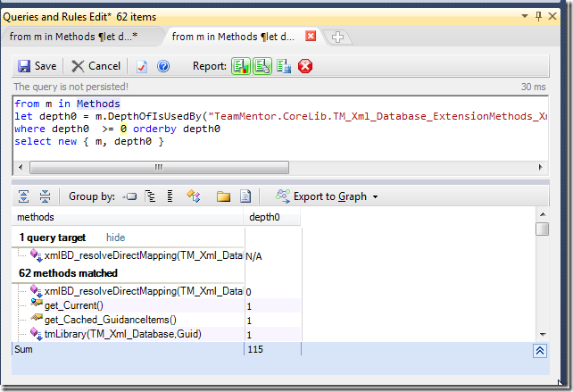Click the double chevron collapse sum row button
The width and height of the screenshot is (573, 392).
coord(540,351)
